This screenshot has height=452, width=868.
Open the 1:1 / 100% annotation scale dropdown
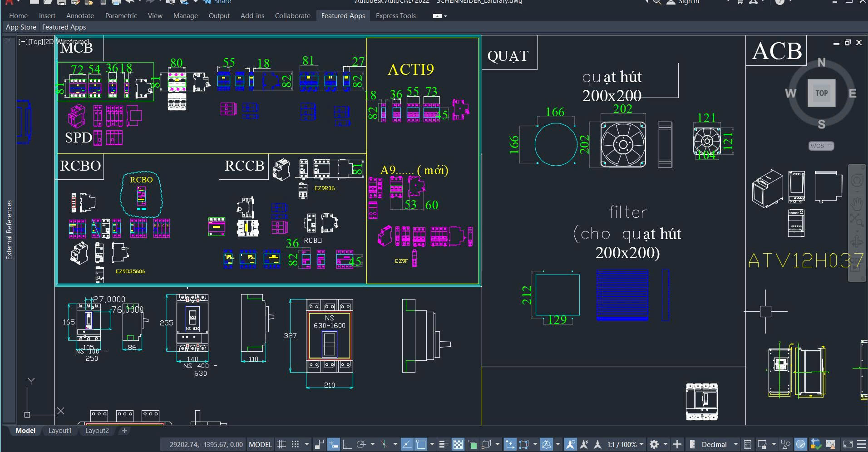(x=626, y=444)
